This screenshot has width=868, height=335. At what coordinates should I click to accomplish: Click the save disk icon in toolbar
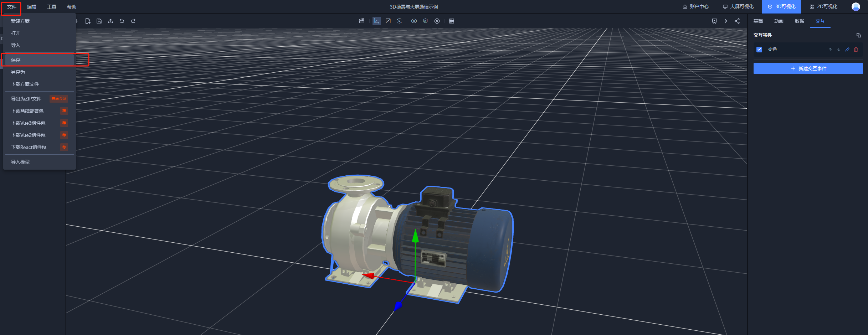(99, 21)
